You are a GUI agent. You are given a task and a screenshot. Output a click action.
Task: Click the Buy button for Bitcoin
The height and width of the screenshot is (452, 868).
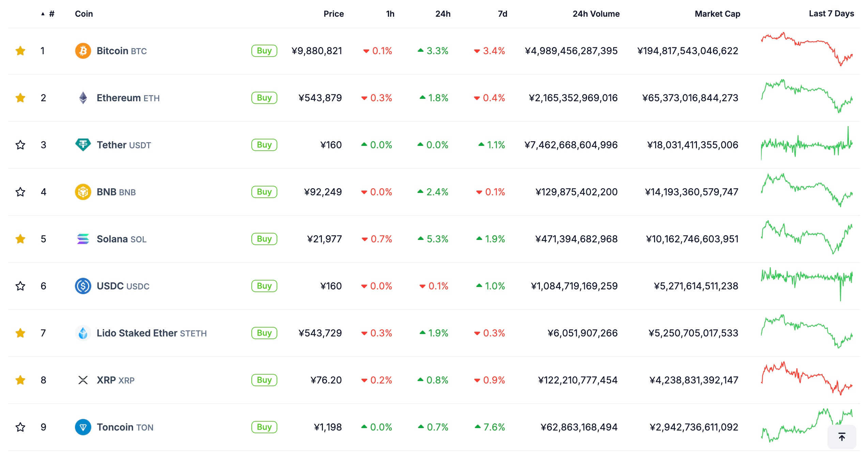click(x=264, y=51)
